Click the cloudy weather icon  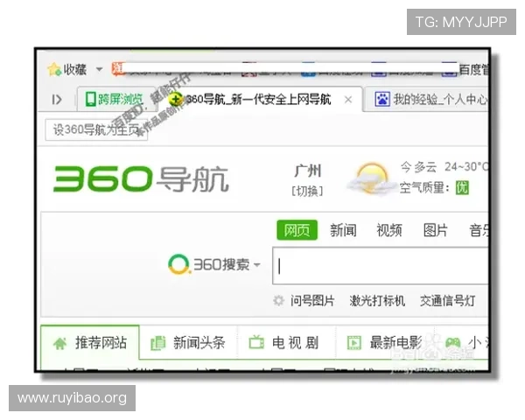371,178
